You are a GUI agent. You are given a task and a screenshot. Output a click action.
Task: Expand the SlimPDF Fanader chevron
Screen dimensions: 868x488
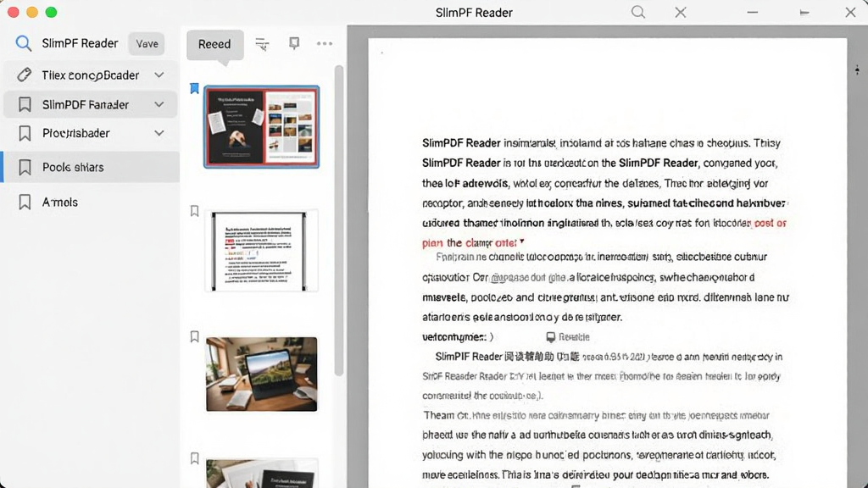(x=159, y=104)
